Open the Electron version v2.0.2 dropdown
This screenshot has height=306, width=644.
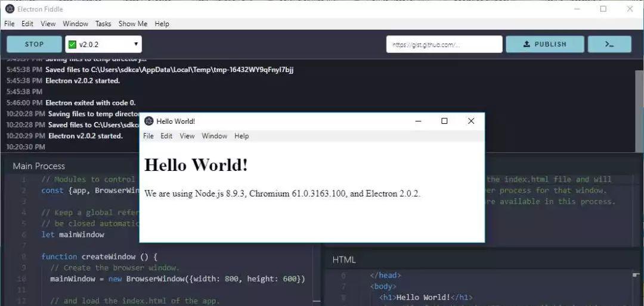point(104,44)
